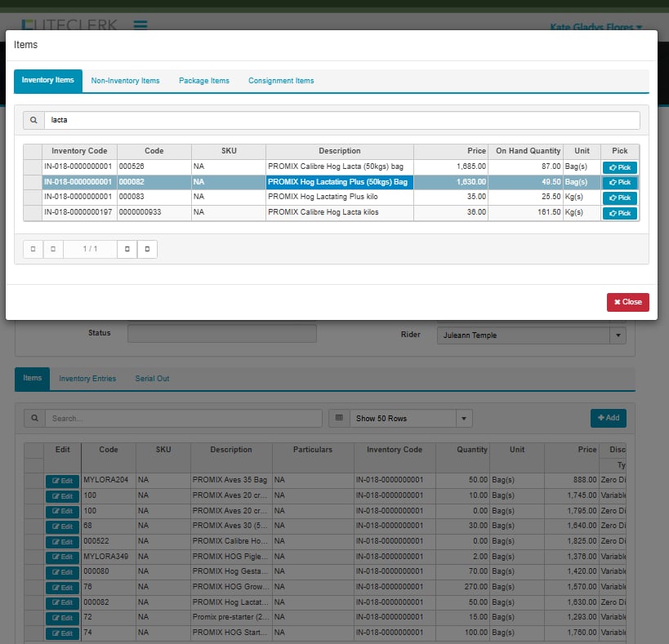This screenshot has width=669, height=644.
Task: Pick PROMIX Hog Lactating Plus (50kgs) Bag
Action: click(x=620, y=183)
